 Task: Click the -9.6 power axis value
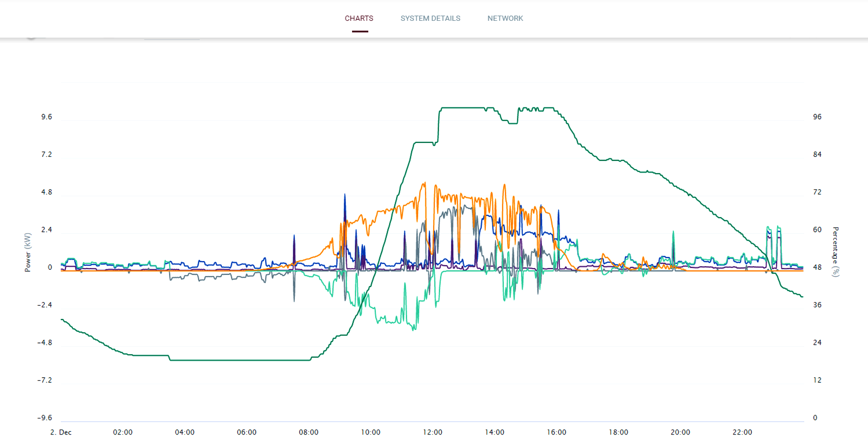(44, 417)
